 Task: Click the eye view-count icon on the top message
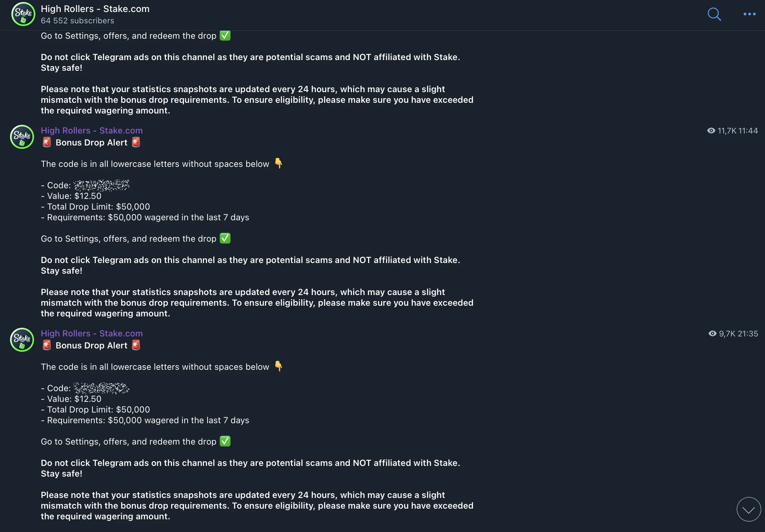coord(712,130)
